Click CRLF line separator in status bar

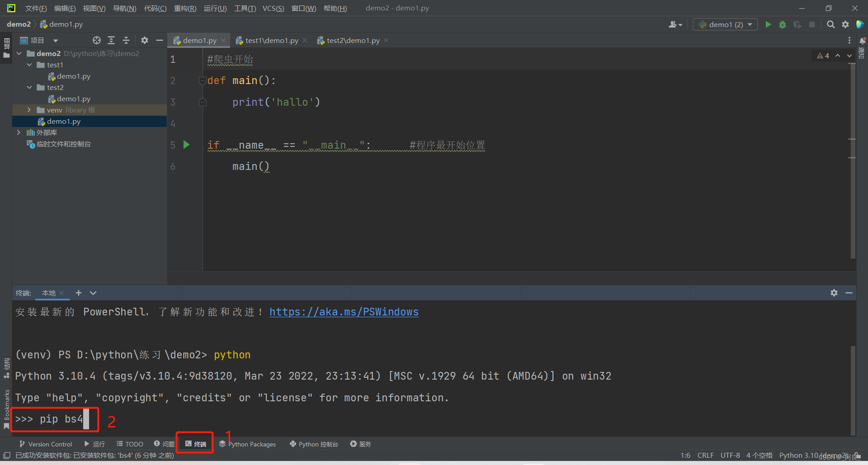coord(705,456)
